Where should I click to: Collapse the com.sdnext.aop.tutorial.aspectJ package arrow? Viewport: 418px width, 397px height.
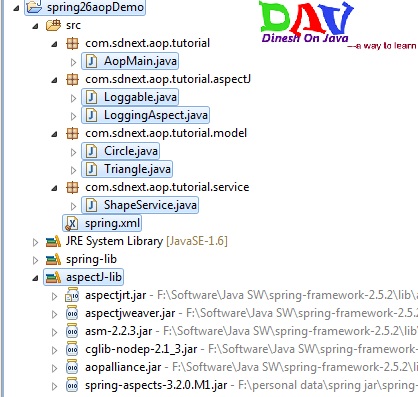[x=54, y=80]
